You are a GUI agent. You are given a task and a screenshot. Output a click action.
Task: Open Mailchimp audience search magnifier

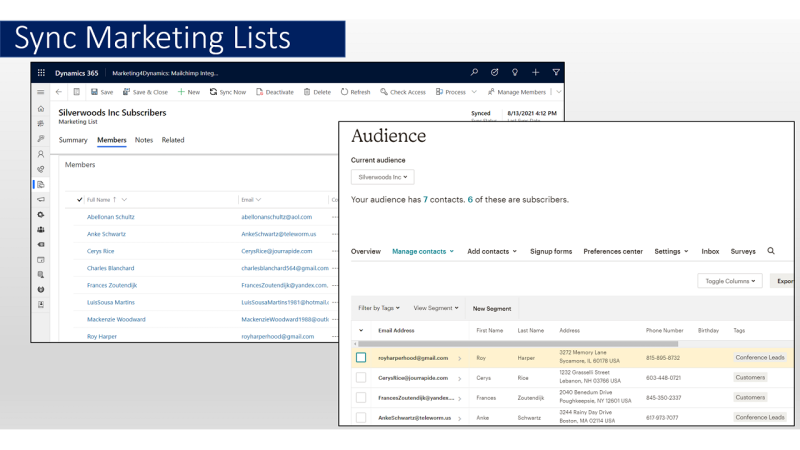point(771,251)
